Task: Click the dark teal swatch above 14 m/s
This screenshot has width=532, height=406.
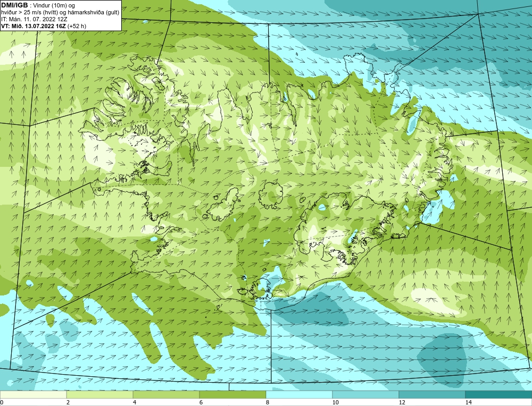Action: 499,394
